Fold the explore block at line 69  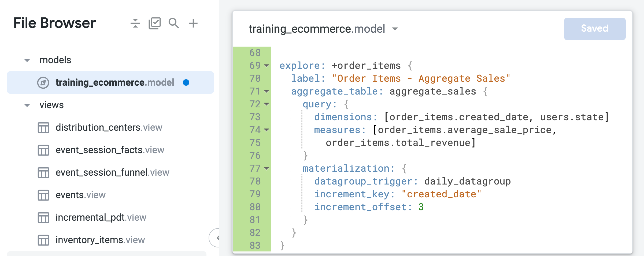267,66
